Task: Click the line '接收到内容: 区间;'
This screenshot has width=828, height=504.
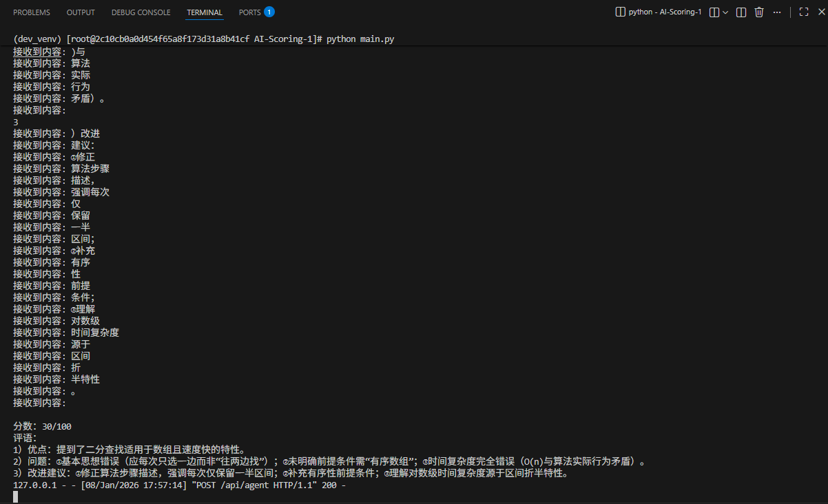Action: point(54,239)
